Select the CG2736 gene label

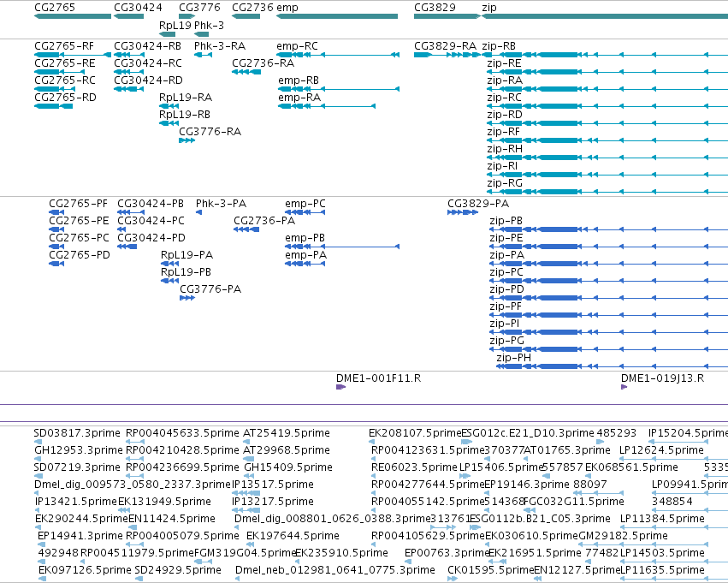[x=252, y=8]
